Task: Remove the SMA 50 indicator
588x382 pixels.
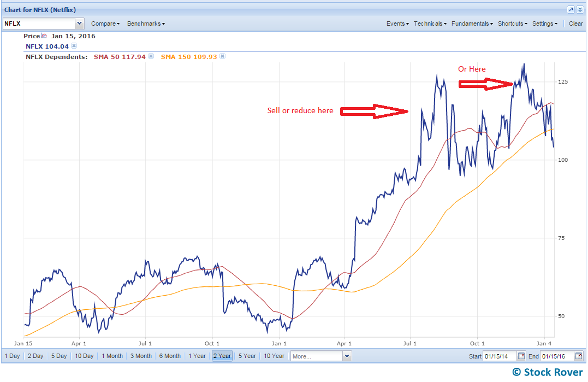Action: click(151, 56)
